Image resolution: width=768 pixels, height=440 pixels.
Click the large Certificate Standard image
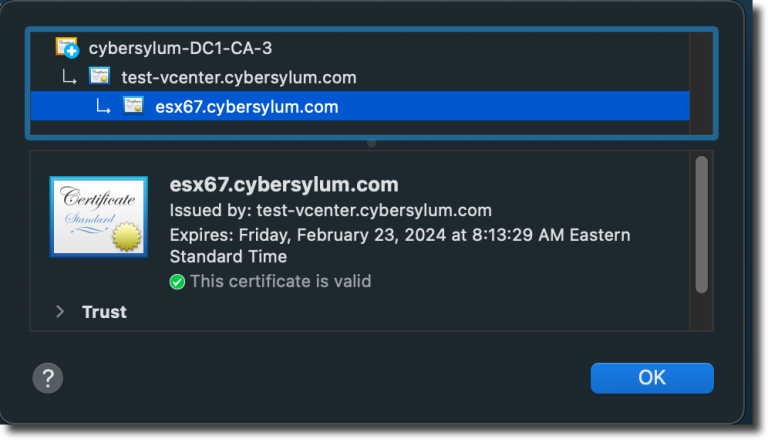[x=98, y=217]
